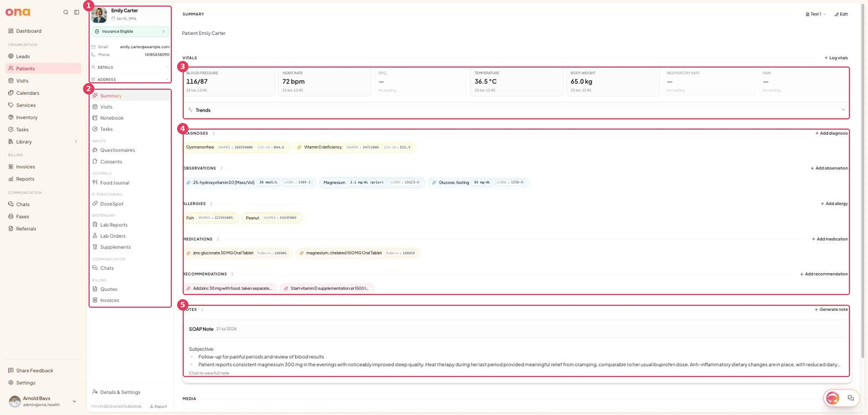Open the chat bubble icon at bottom right
This screenshot has height=415, width=868.
[851, 398]
